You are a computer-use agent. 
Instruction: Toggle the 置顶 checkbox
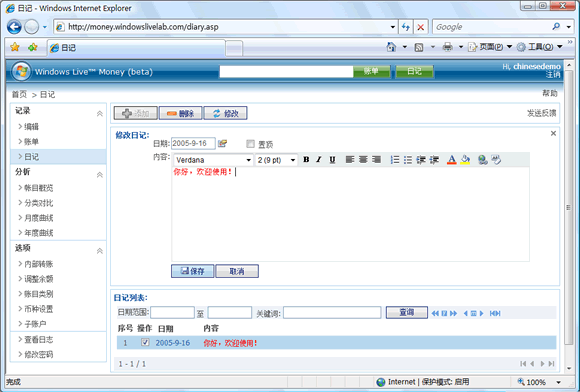pyautogui.click(x=250, y=143)
